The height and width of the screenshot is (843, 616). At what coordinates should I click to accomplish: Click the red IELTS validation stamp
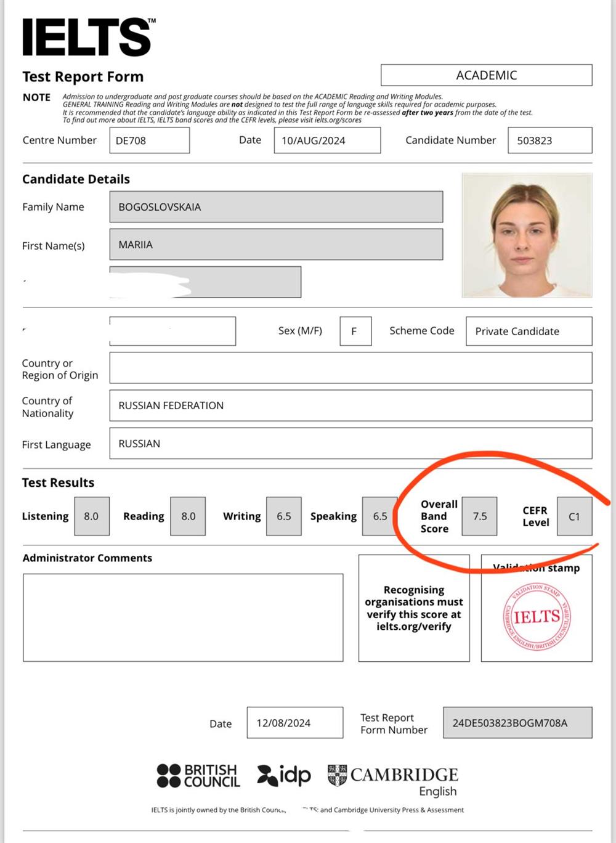537,617
